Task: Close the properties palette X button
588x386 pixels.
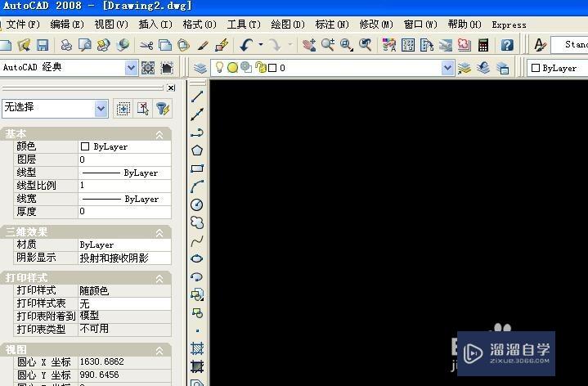Action: pos(171,88)
